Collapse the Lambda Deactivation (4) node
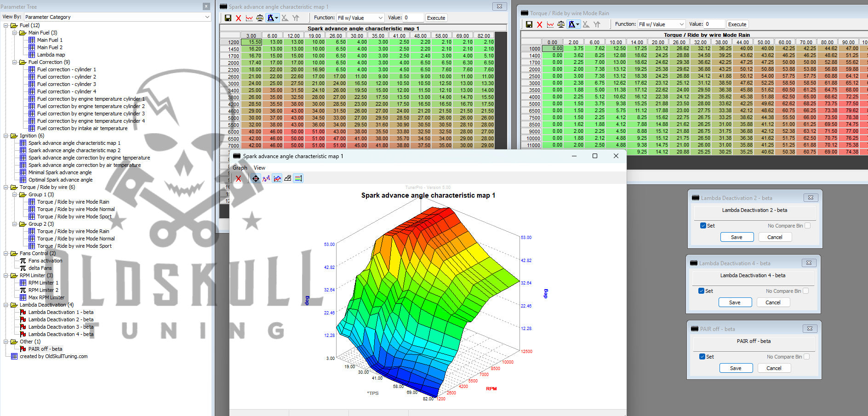 tap(6, 305)
